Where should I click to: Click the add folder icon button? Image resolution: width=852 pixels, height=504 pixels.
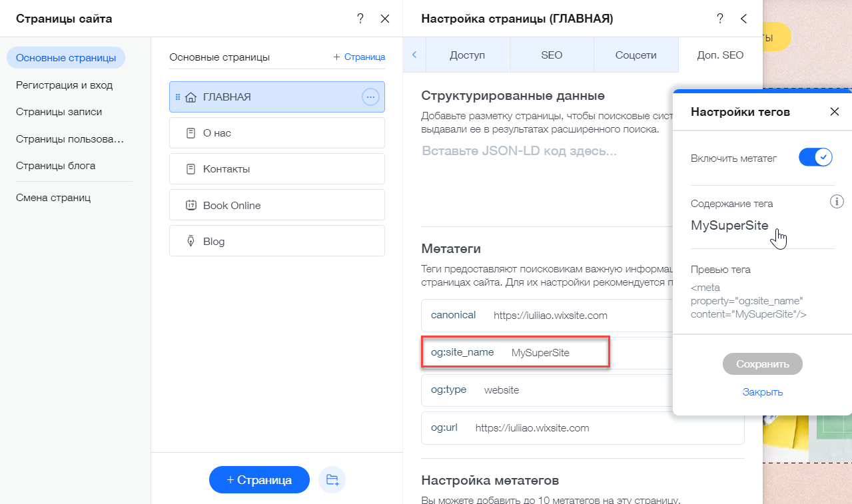[x=332, y=479]
